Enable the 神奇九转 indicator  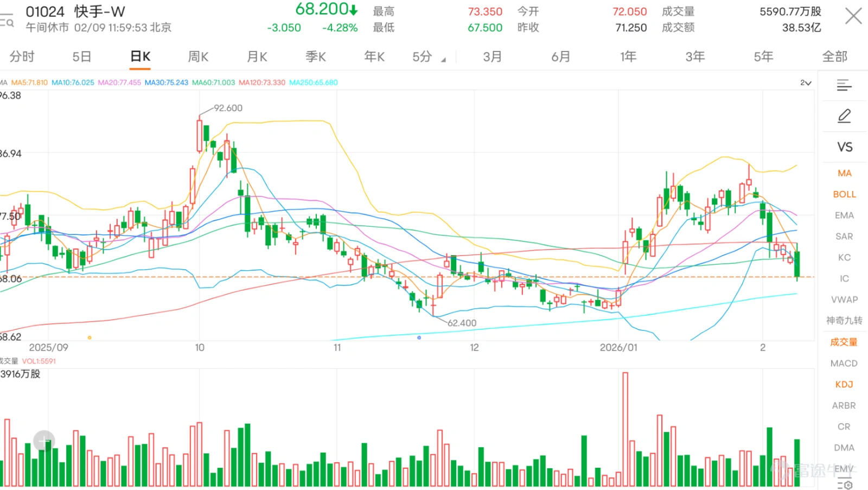(x=844, y=321)
